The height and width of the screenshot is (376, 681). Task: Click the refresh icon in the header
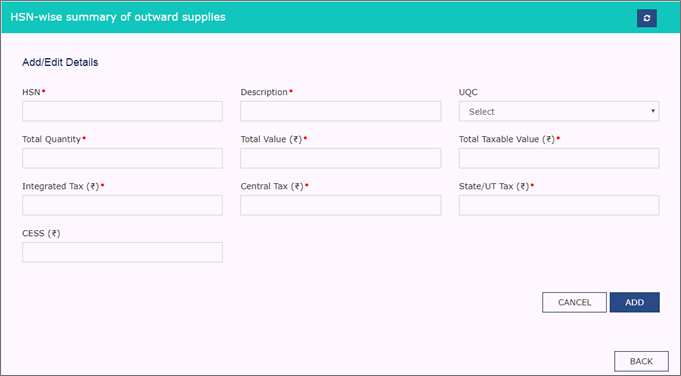647,18
